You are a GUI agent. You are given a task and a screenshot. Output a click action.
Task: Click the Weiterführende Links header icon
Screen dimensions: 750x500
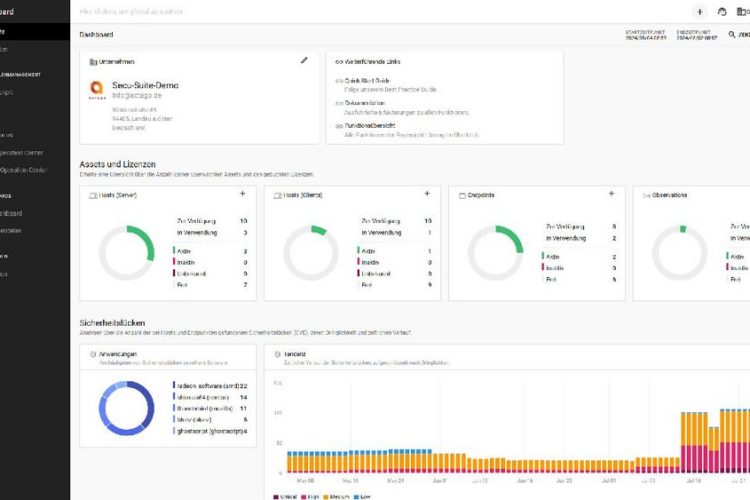[x=339, y=62]
